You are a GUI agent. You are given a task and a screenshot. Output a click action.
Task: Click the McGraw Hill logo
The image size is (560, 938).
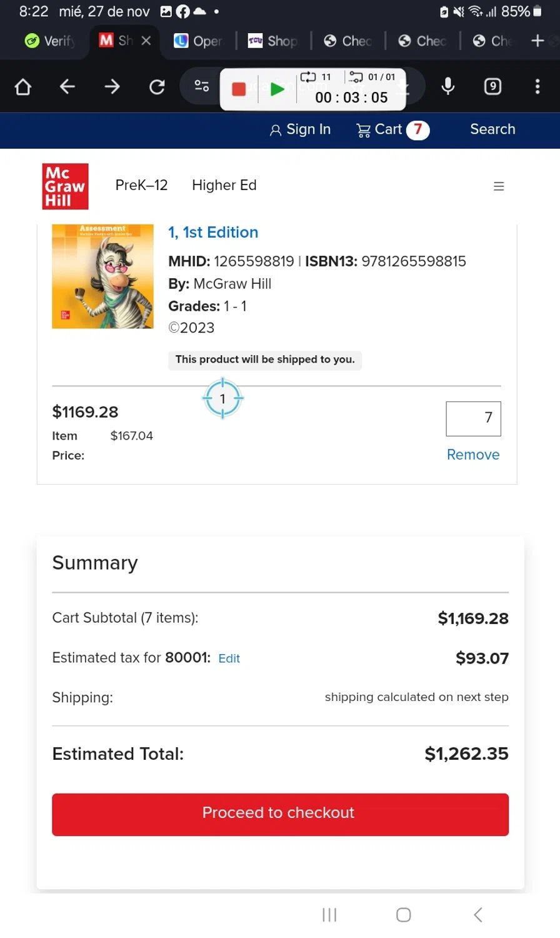point(65,186)
